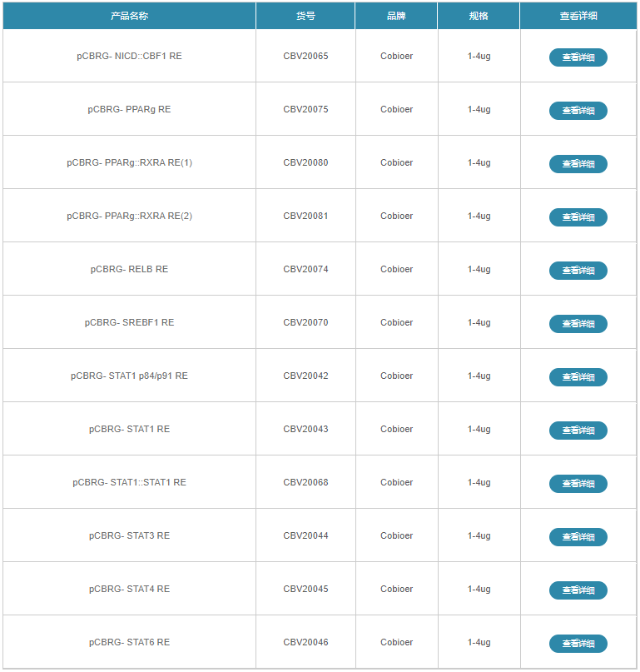Screen dimensions: 640x672
Task: View details for CBV20043 STAT1 RE
Action: (578, 431)
